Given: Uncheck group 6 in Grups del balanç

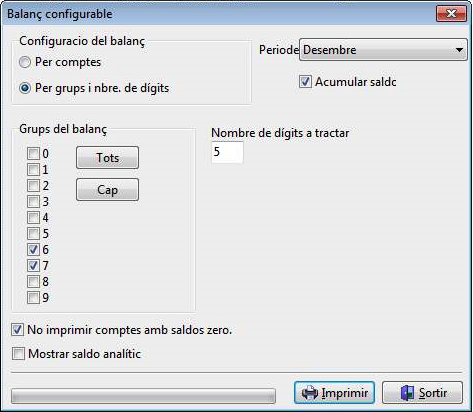Looking at the screenshot, I should [33, 250].
